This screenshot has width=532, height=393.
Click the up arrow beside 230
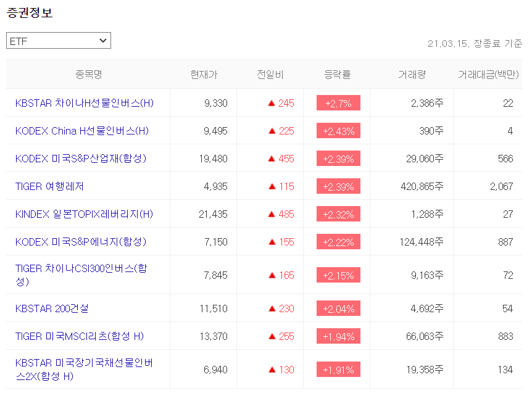[x=272, y=309]
